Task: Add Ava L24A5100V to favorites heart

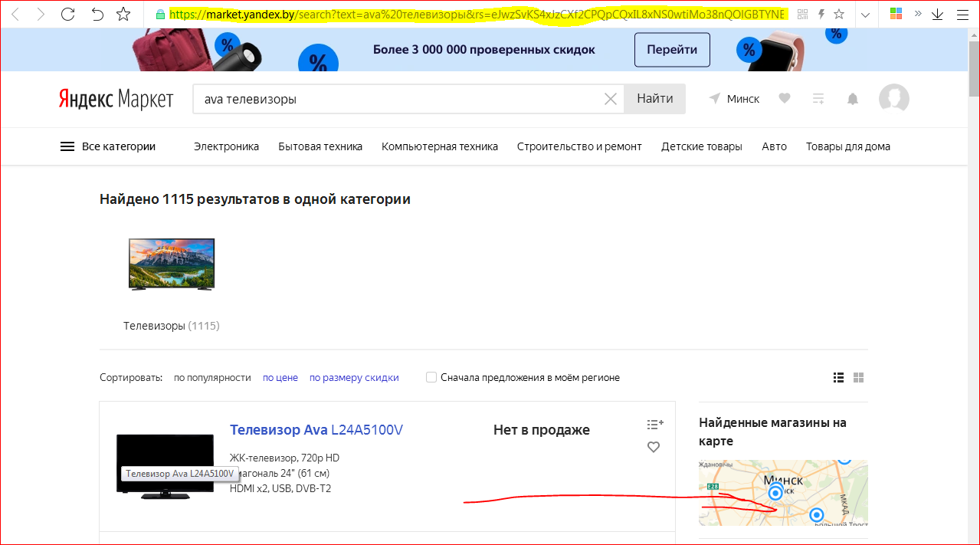Action: tap(654, 447)
